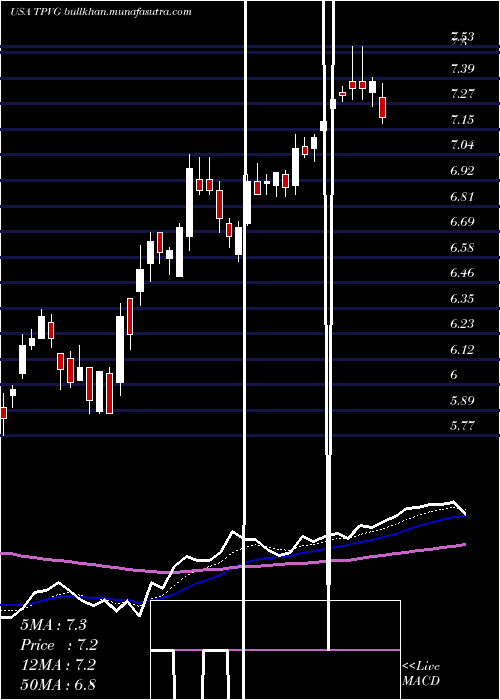Image resolution: width=500 pixels, height=700 pixels.
Task: Select the 7.04 price axis label
Action: pos(462,145)
